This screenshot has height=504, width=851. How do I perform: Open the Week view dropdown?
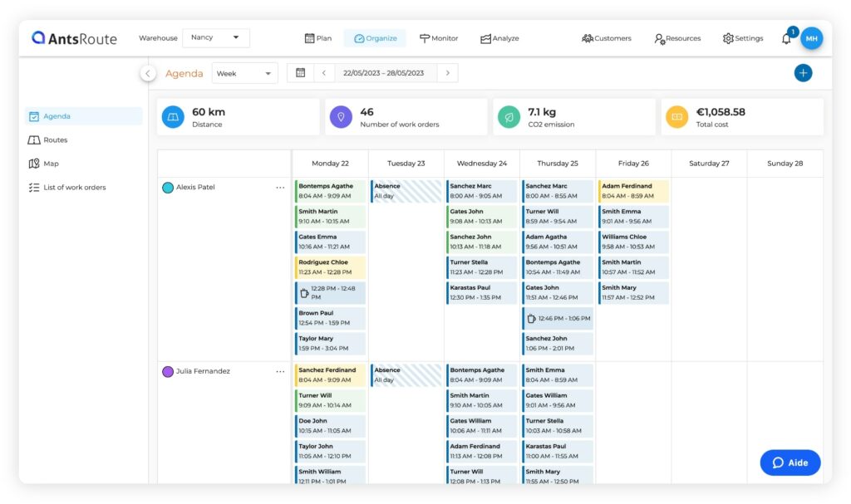tap(244, 73)
